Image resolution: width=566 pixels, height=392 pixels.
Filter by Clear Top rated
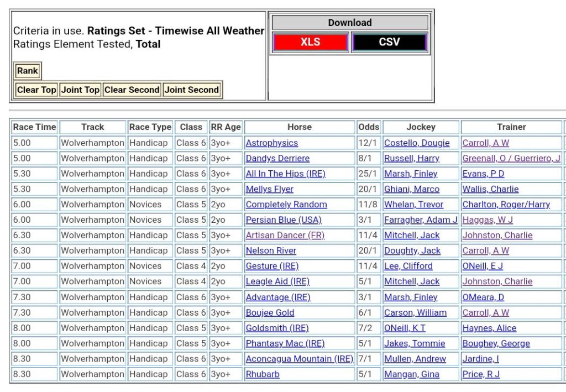pos(36,90)
